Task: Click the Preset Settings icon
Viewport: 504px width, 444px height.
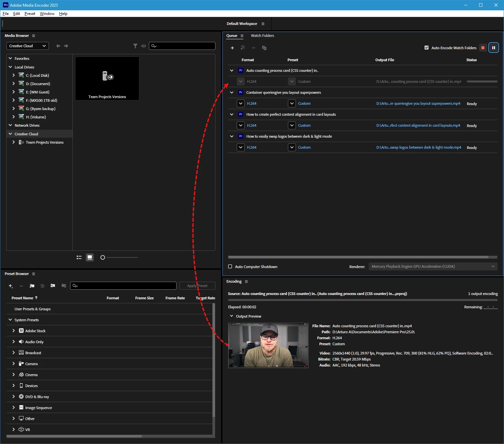Action: [x=43, y=286]
